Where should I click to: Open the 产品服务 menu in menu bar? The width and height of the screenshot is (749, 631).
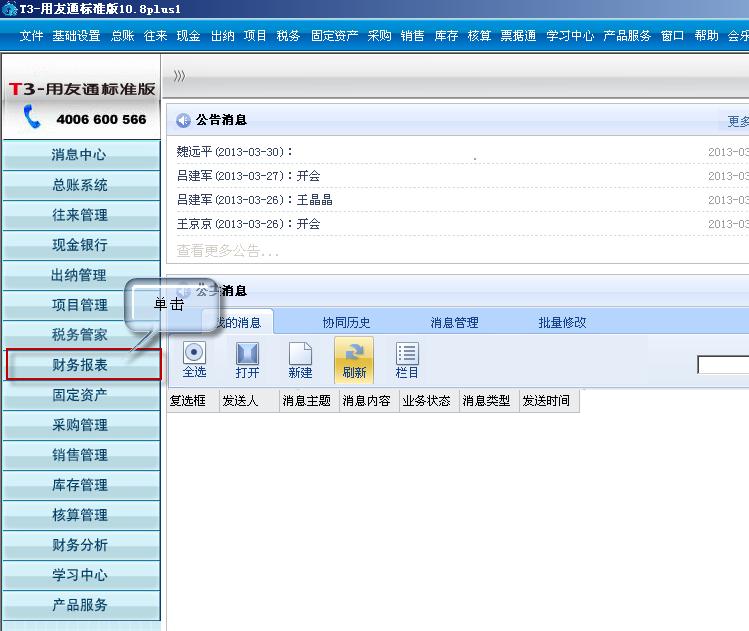pos(627,36)
